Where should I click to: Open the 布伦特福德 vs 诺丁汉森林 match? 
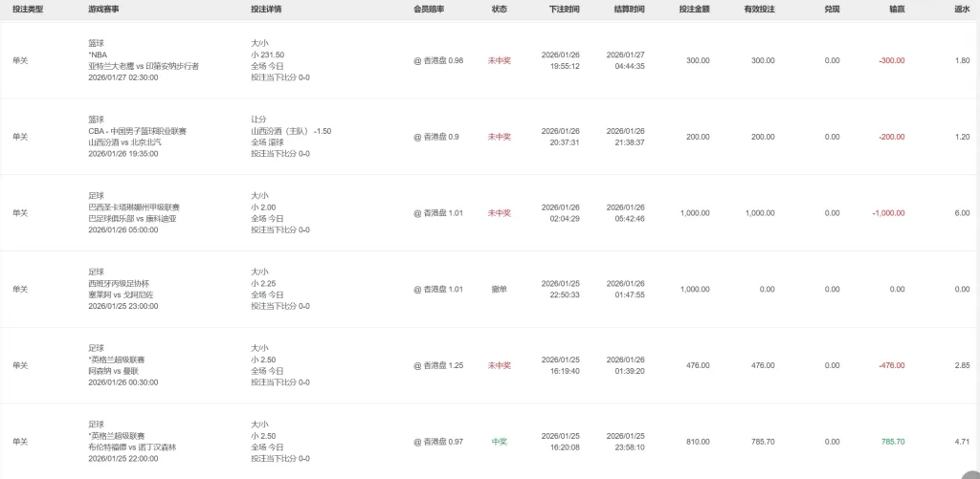[132, 446]
